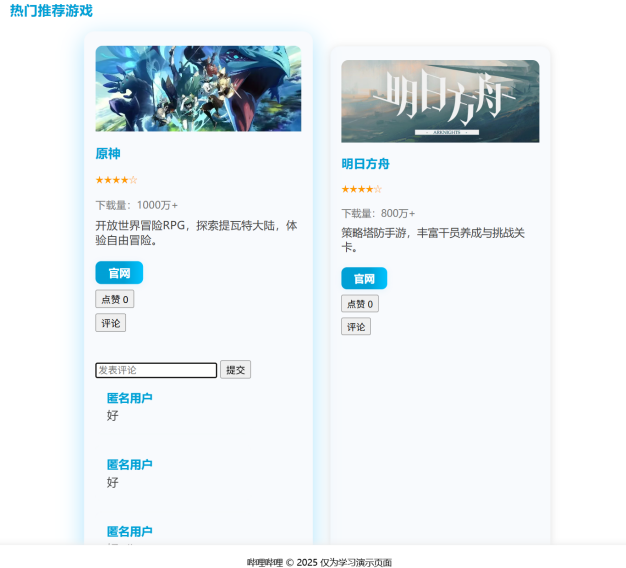Click the empty fifth star of 明日方舟 rating
626x568 pixels.
(x=378, y=189)
